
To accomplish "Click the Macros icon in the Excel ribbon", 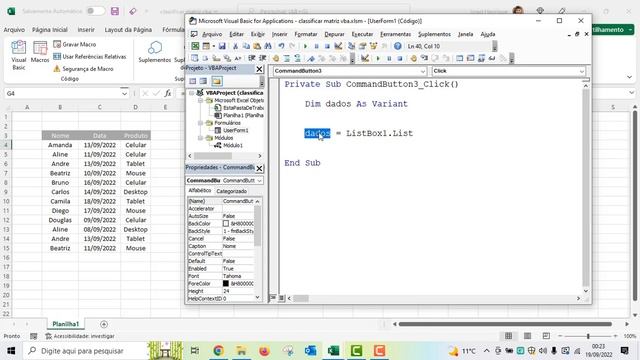I will tap(40, 52).
